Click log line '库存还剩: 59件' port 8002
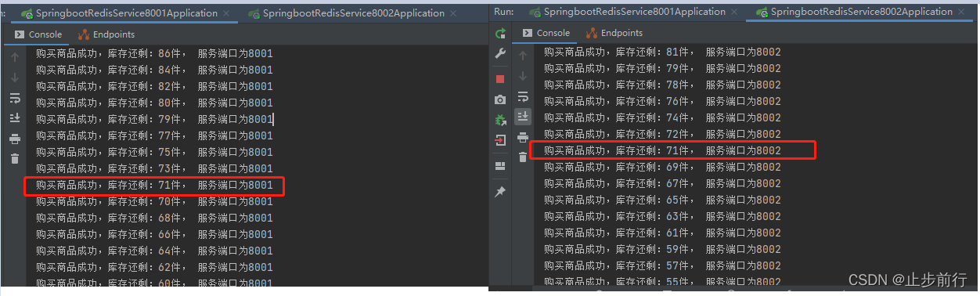This screenshot has width=980, height=296. point(662,249)
